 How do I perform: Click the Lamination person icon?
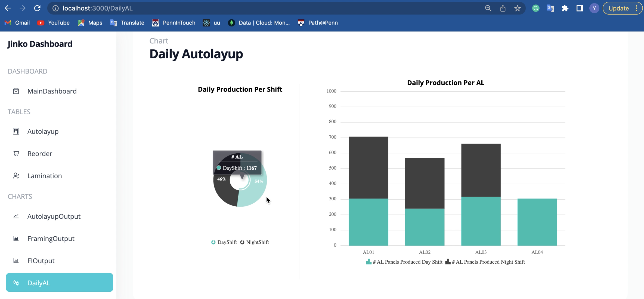click(16, 176)
